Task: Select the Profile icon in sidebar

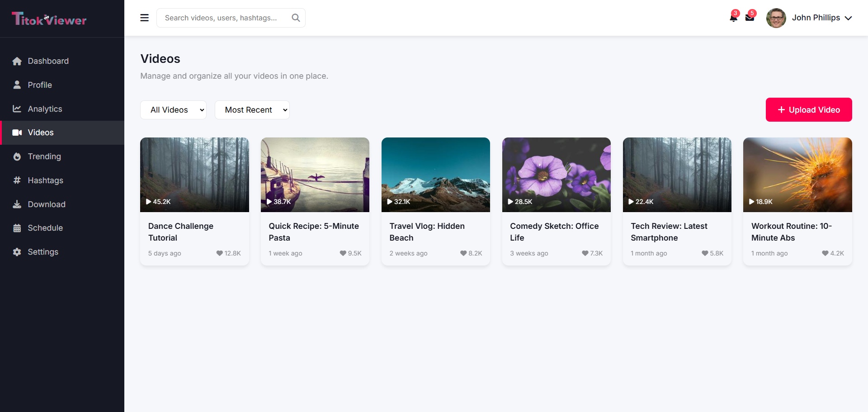Action: [17, 85]
